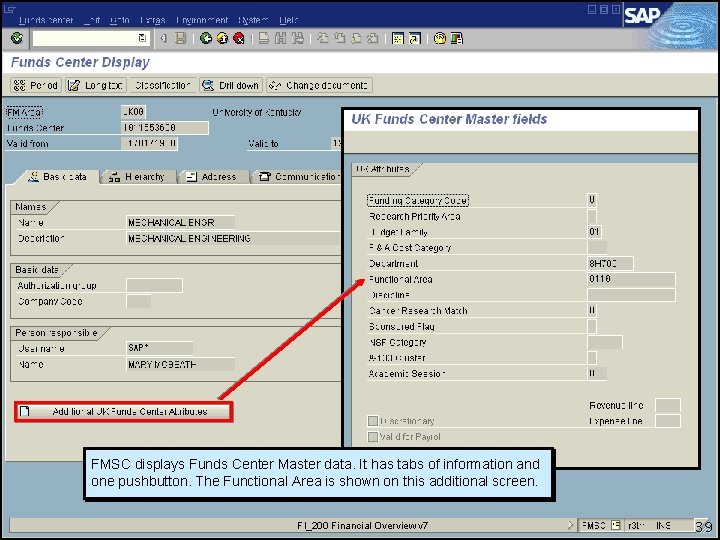Image resolution: width=720 pixels, height=540 pixels.
Task: Click the Drill down button
Action: pos(231,85)
